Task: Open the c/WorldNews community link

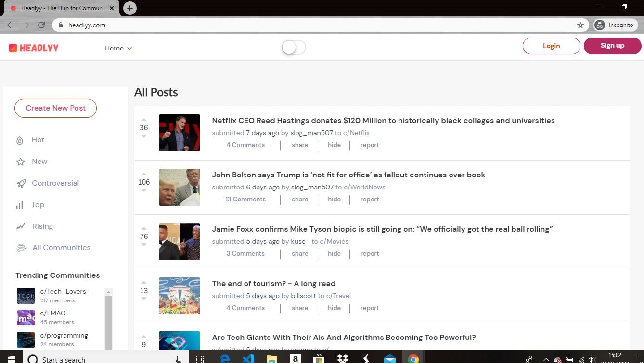Action: [364, 187]
